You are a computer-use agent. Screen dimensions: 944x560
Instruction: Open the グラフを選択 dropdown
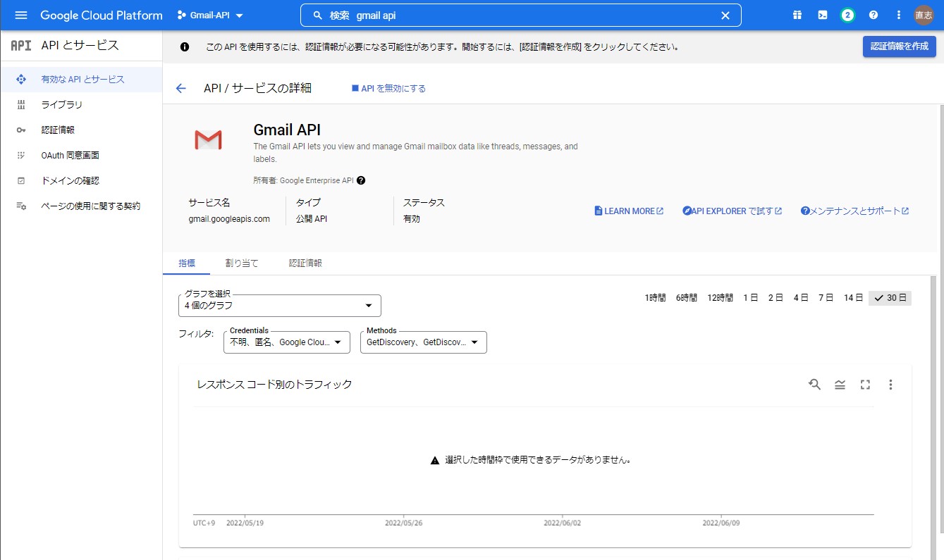pos(280,306)
